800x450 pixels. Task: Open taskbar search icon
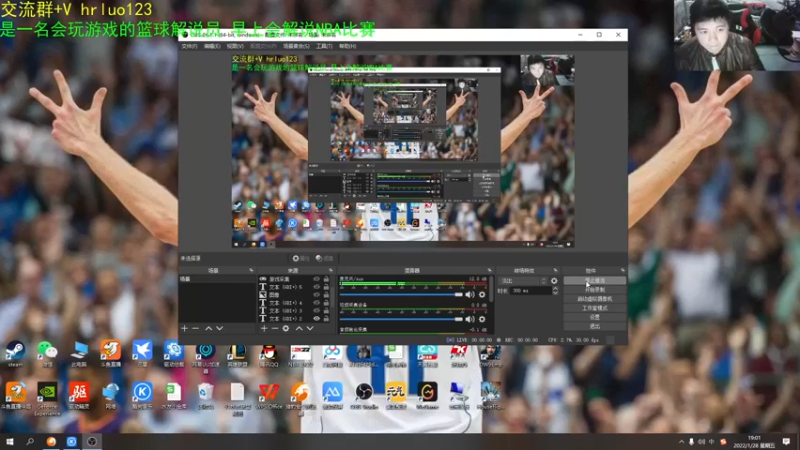point(30,441)
